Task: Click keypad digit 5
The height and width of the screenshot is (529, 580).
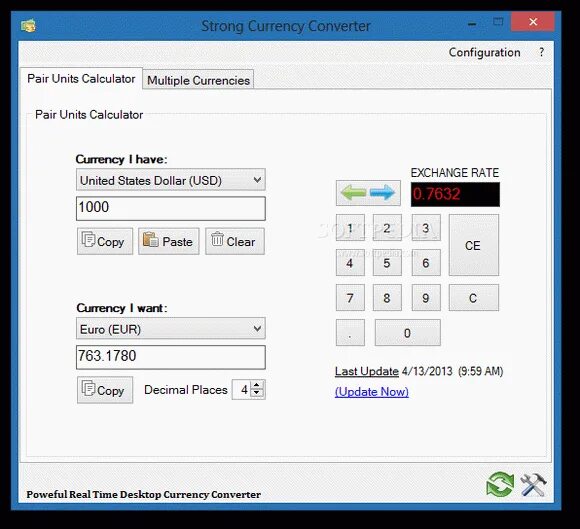Action: (387, 263)
